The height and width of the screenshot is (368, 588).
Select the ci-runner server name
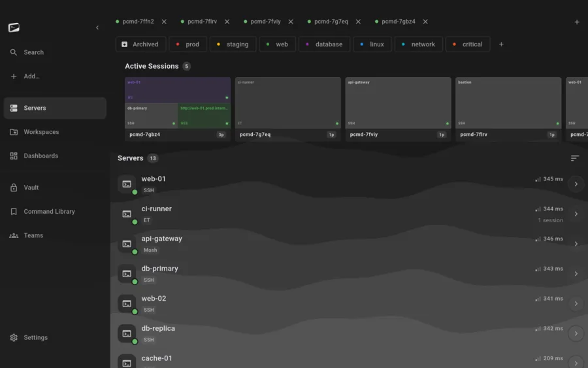tap(156, 209)
